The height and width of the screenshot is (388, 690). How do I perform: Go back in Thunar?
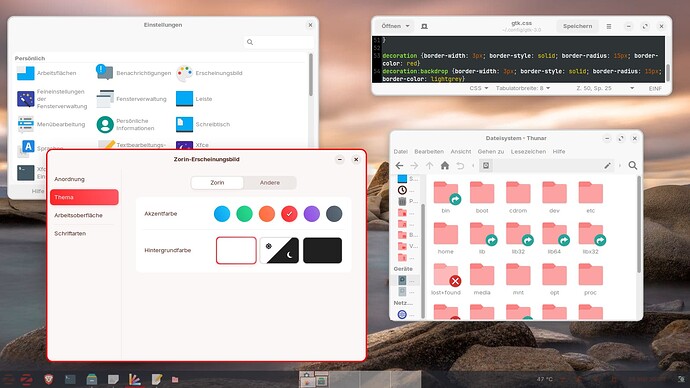tap(399, 165)
